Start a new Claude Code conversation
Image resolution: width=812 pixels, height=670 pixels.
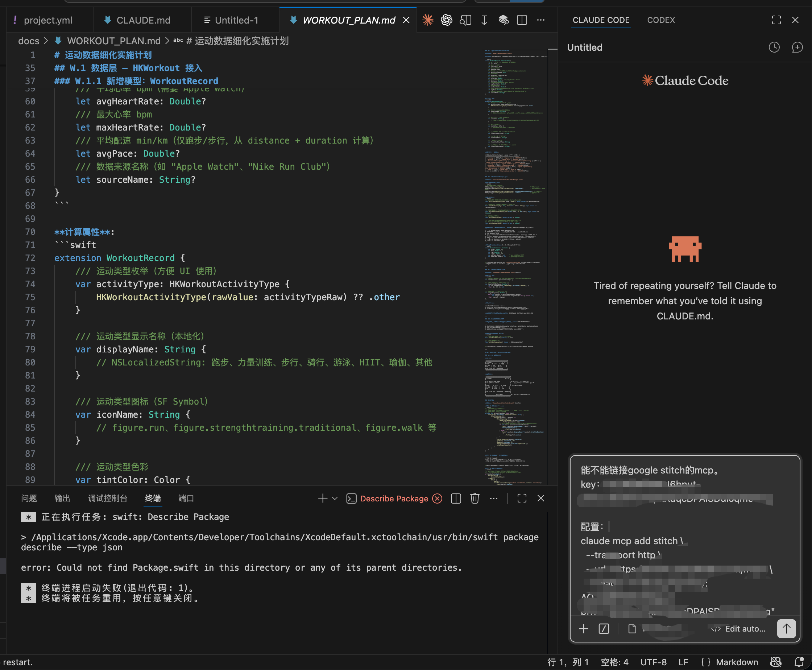[797, 47]
